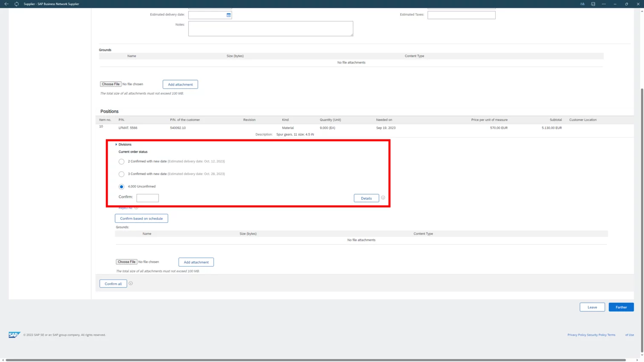Click Content Type header in top Grounds table
The image size is (644, 362).
tap(414, 56)
